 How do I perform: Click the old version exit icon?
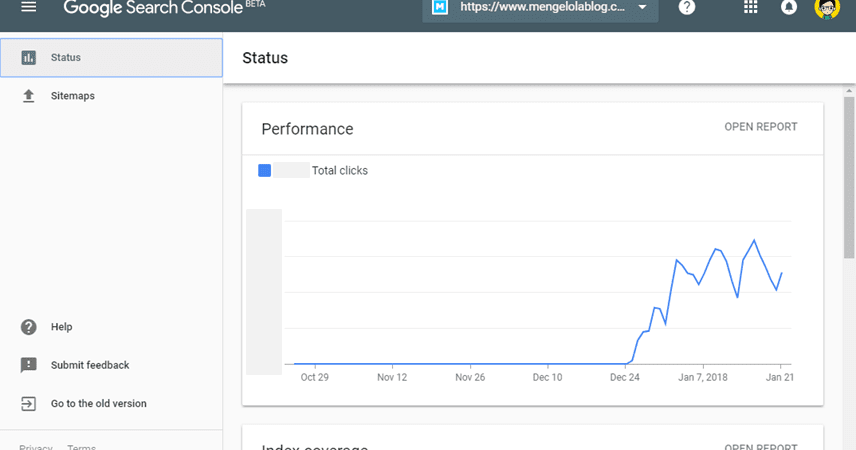[x=29, y=404]
